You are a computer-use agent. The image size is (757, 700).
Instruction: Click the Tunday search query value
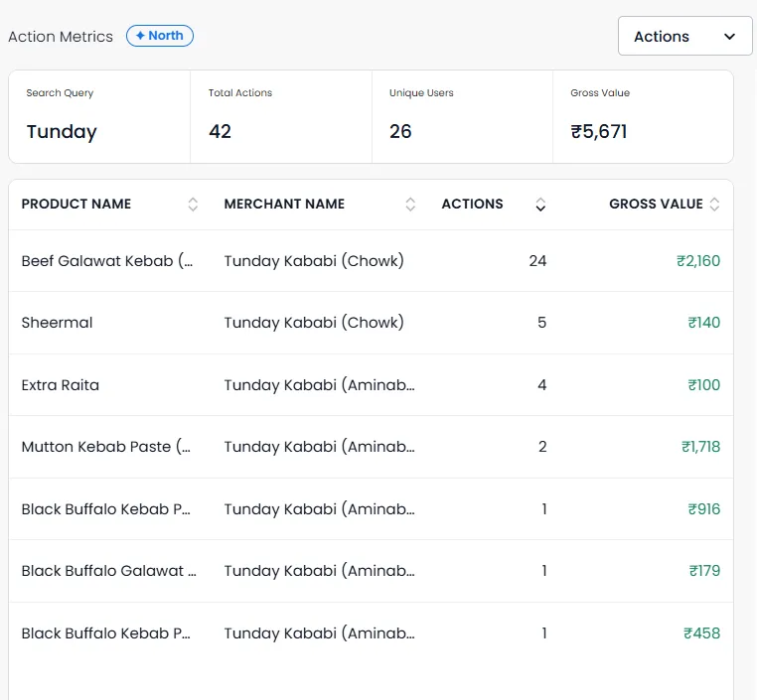pyautogui.click(x=62, y=132)
